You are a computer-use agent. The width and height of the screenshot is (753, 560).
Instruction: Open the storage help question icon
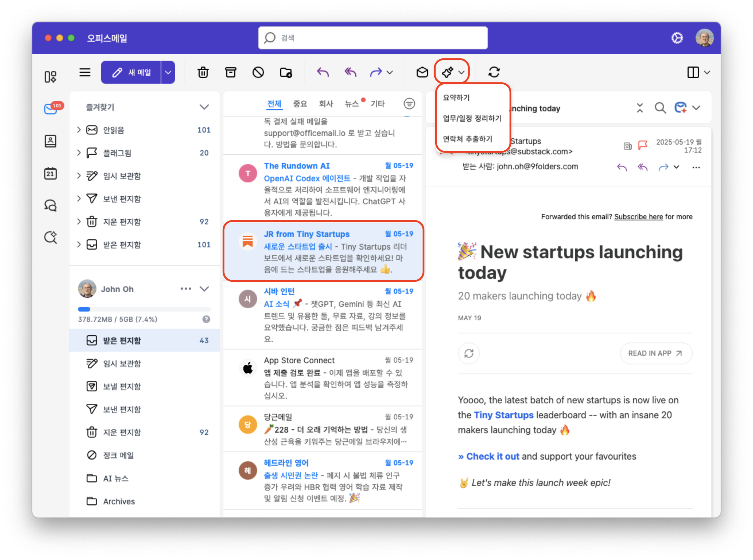pos(206,319)
